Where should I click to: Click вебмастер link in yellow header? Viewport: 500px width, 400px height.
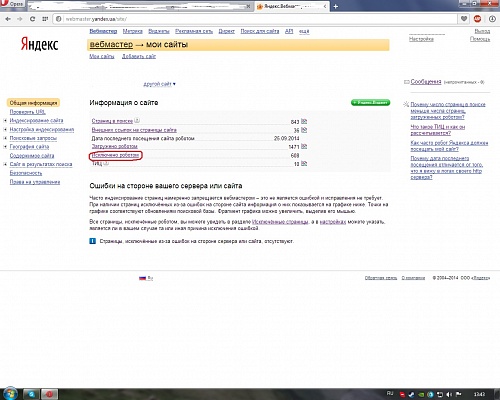111,44
